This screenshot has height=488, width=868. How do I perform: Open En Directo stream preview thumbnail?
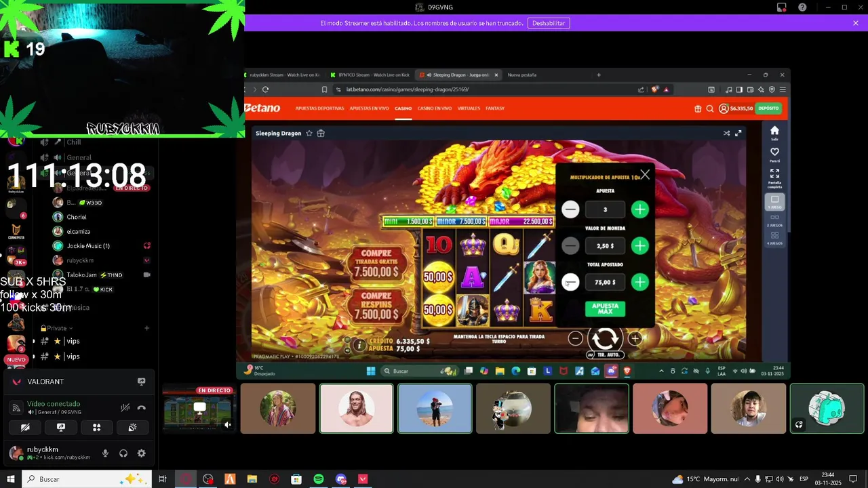click(199, 408)
